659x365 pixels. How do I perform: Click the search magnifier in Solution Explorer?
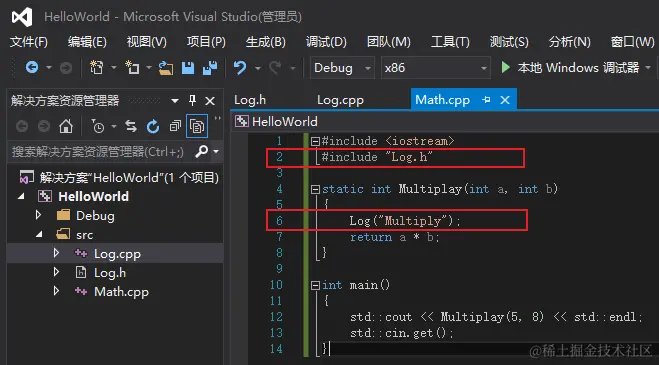(x=202, y=151)
